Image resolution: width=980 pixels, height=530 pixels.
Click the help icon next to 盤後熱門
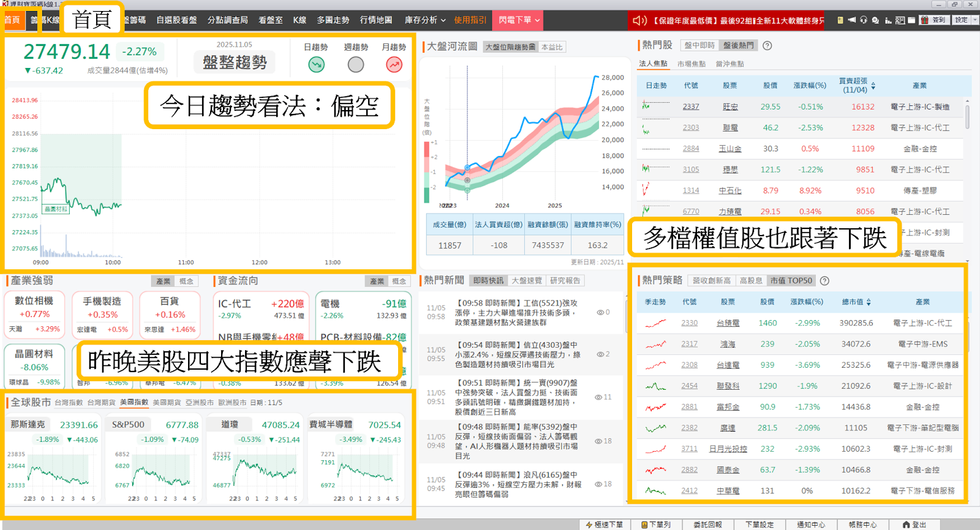pos(767,45)
